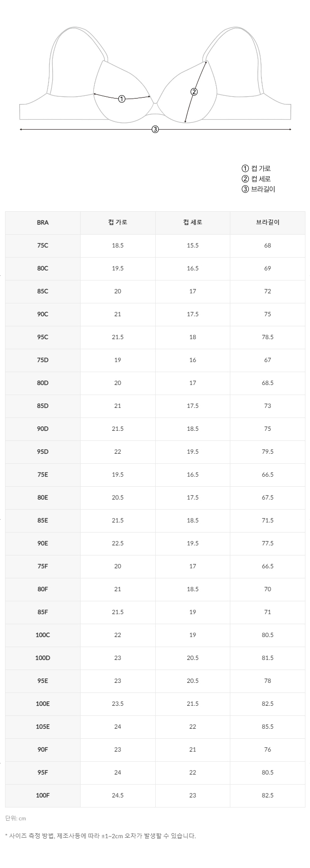
Task: Click the circled 1 marker on the bra diagram
Action: tap(122, 99)
